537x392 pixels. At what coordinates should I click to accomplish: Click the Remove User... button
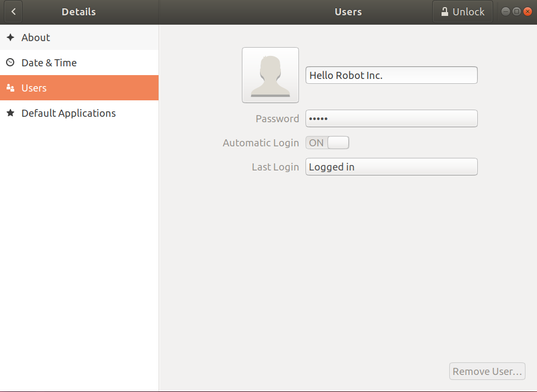tap(487, 371)
